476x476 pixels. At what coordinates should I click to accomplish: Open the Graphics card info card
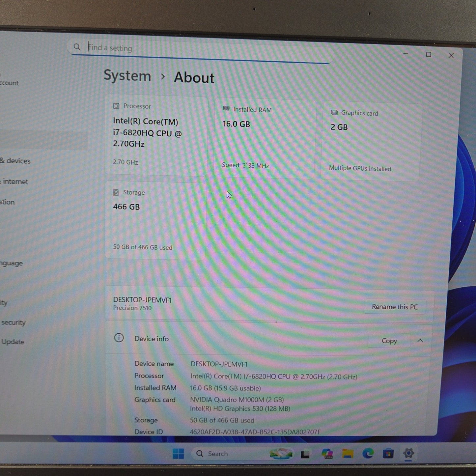click(371, 142)
